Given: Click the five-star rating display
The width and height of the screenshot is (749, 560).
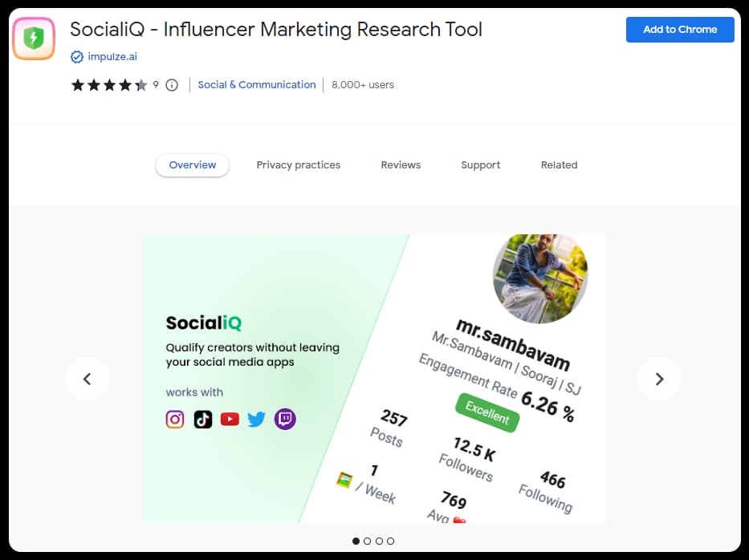Looking at the screenshot, I should point(109,85).
